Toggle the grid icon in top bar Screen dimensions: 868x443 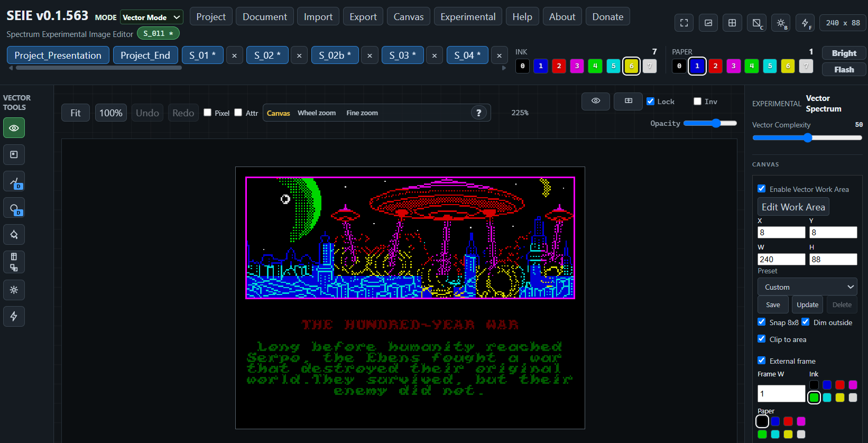pos(732,23)
